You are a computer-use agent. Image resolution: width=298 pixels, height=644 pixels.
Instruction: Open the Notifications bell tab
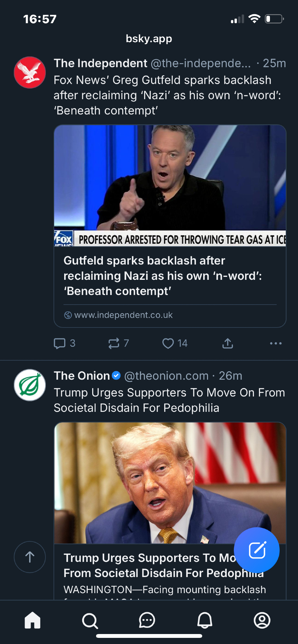coord(205,620)
